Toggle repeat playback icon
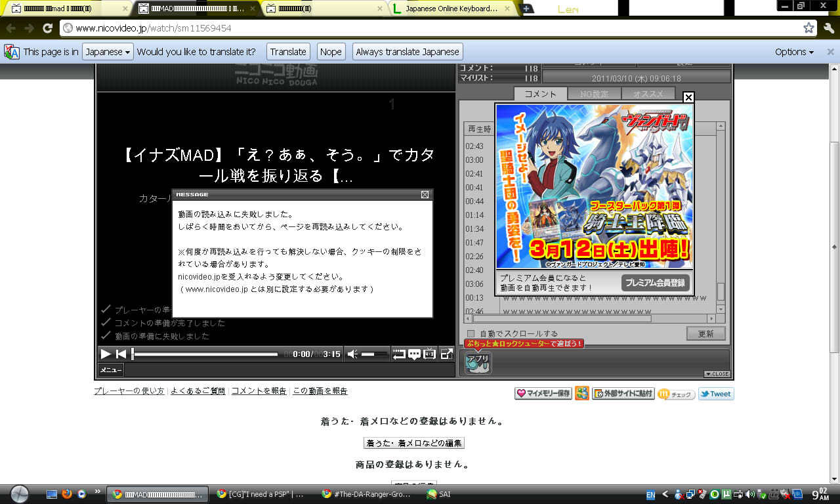This screenshot has width=840, height=504. 399,354
